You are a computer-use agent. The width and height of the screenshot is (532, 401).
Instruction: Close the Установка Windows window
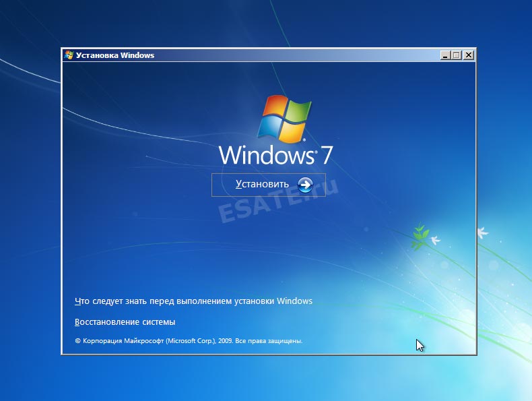click(469, 55)
